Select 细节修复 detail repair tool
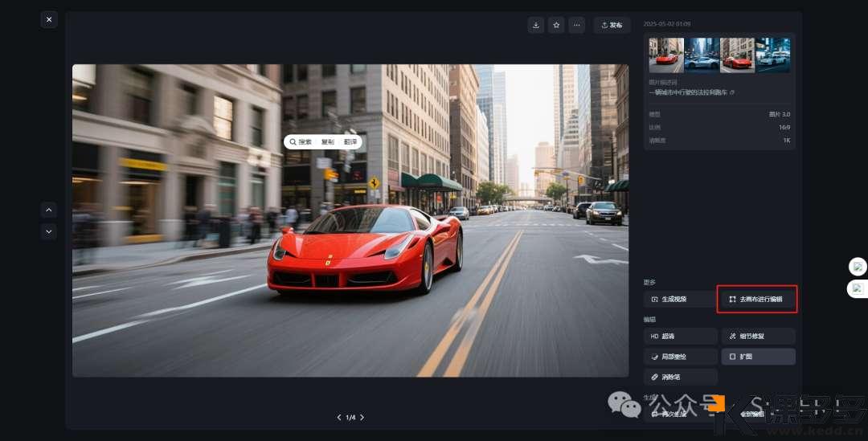 [758, 336]
